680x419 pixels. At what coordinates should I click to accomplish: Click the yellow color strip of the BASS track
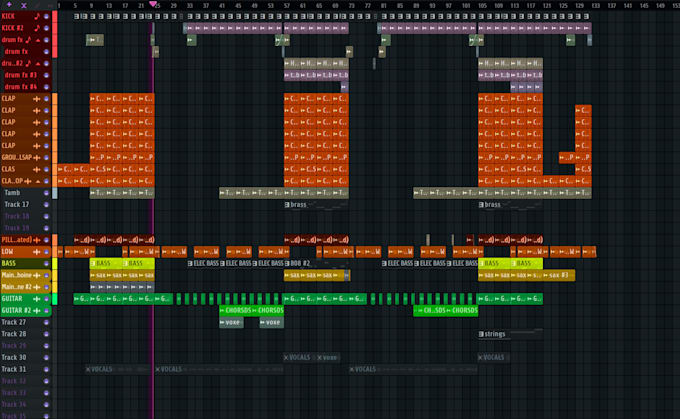pyautogui.click(x=55, y=263)
